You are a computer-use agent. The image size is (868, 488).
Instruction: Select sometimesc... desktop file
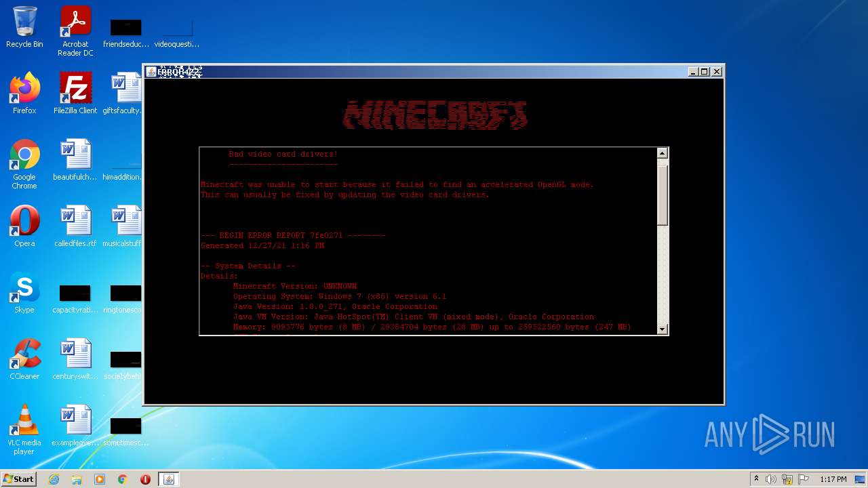pyautogui.click(x=126, y=431)
